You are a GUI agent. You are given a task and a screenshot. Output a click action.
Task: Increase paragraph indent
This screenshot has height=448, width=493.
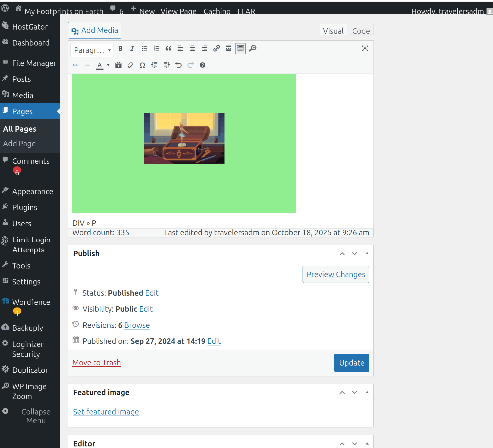tap(166, 65)
